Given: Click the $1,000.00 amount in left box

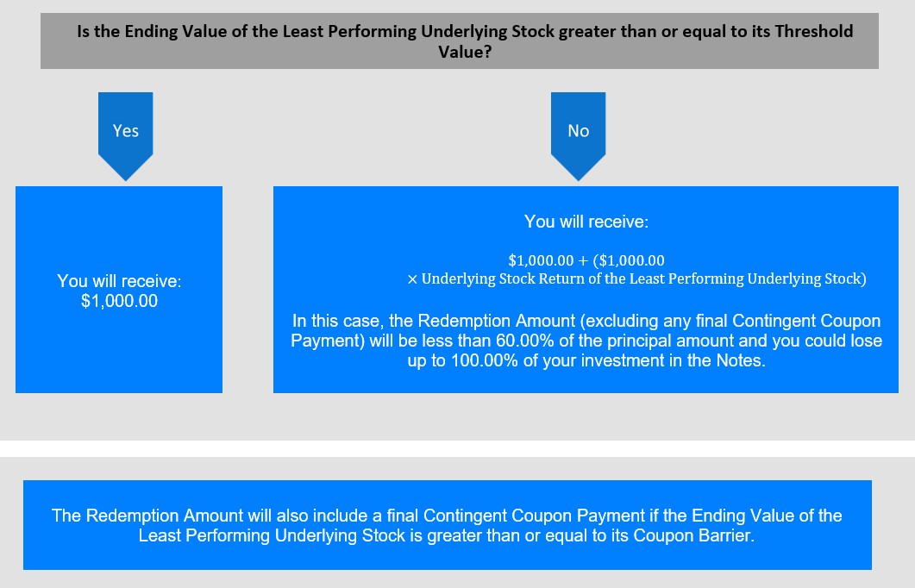Looking at the screenshot, I should (119, 301).
